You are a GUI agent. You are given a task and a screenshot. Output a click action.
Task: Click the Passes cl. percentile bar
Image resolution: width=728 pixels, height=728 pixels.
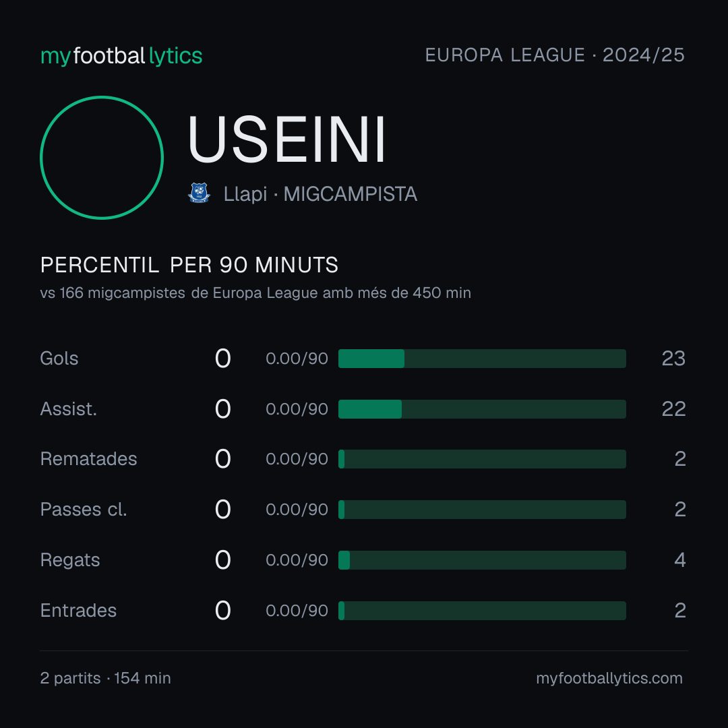(482, 510)
